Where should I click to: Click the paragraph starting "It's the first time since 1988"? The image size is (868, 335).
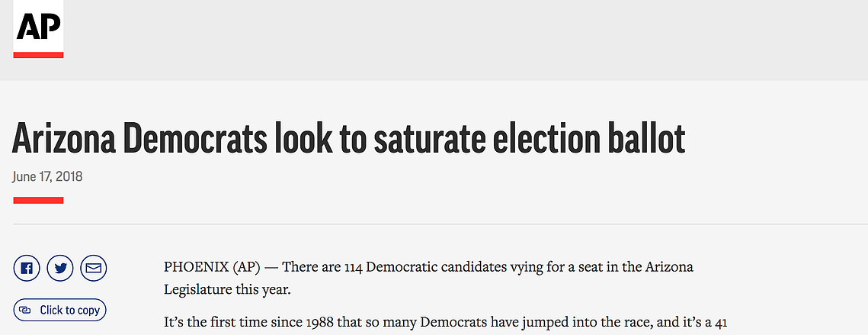pyautogui.click(x=446, y=324)
